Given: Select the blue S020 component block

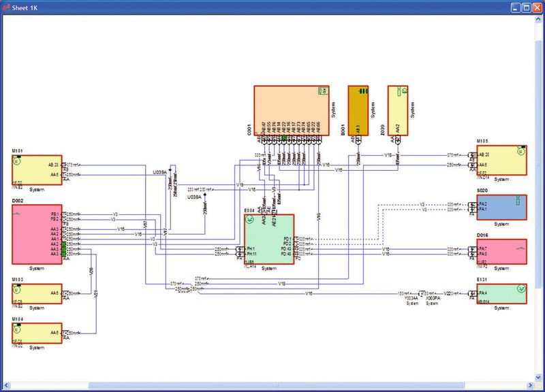Looking at the screenshot, I should coord(501,208).
